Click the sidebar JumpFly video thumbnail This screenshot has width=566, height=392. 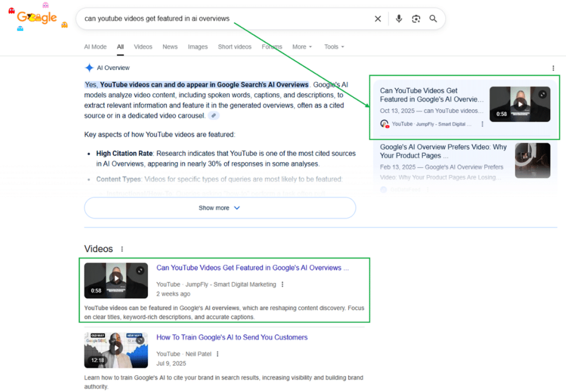coord(520,104)
